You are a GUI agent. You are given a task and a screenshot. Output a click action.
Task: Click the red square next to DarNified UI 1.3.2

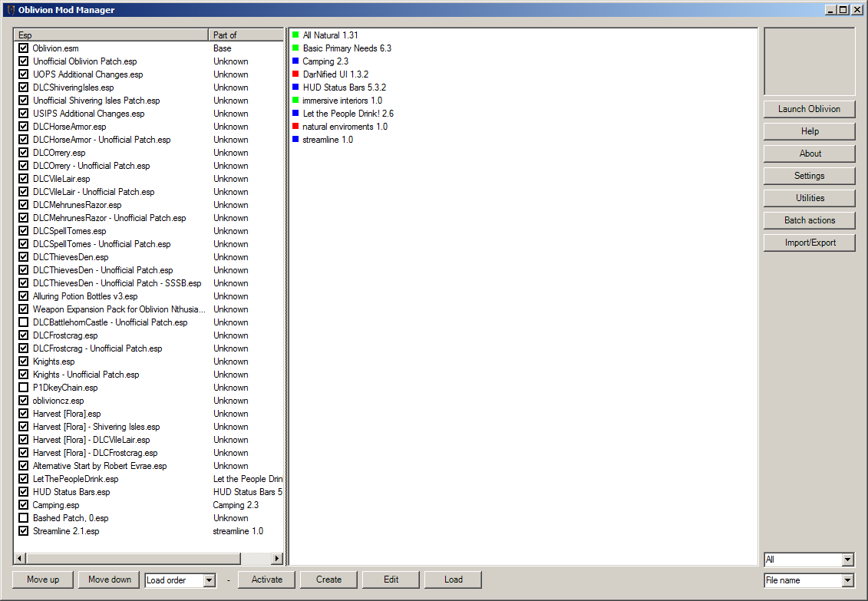pos(295,74)
